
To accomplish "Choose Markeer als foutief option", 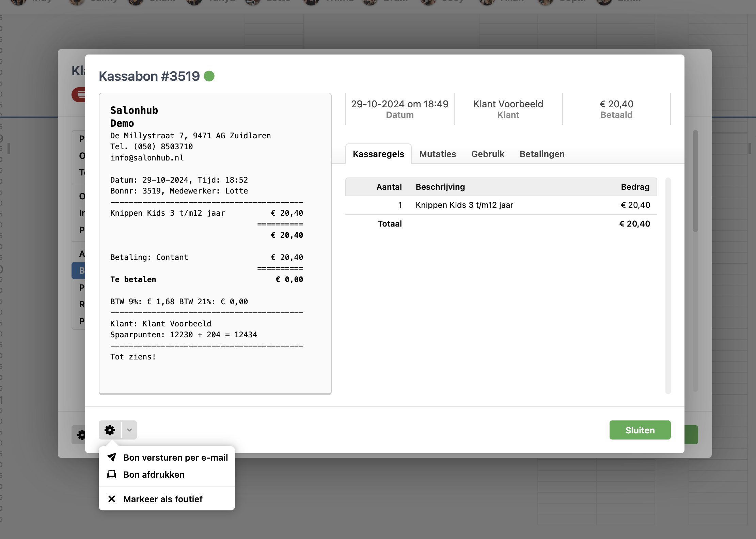I will [x=163, y=499].
